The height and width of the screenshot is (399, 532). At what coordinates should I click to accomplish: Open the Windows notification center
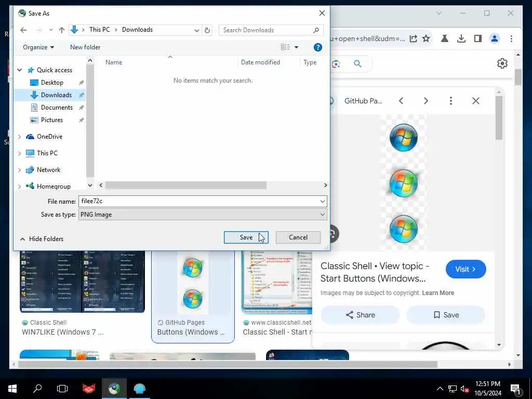point(515,389)
